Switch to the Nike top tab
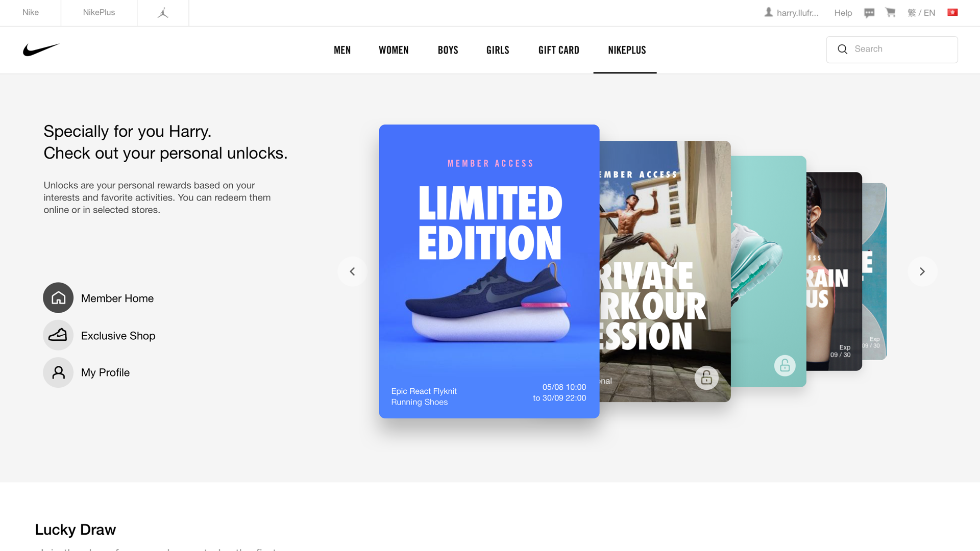This screenshot has width=980, height=551. click(x=31, y=13)
